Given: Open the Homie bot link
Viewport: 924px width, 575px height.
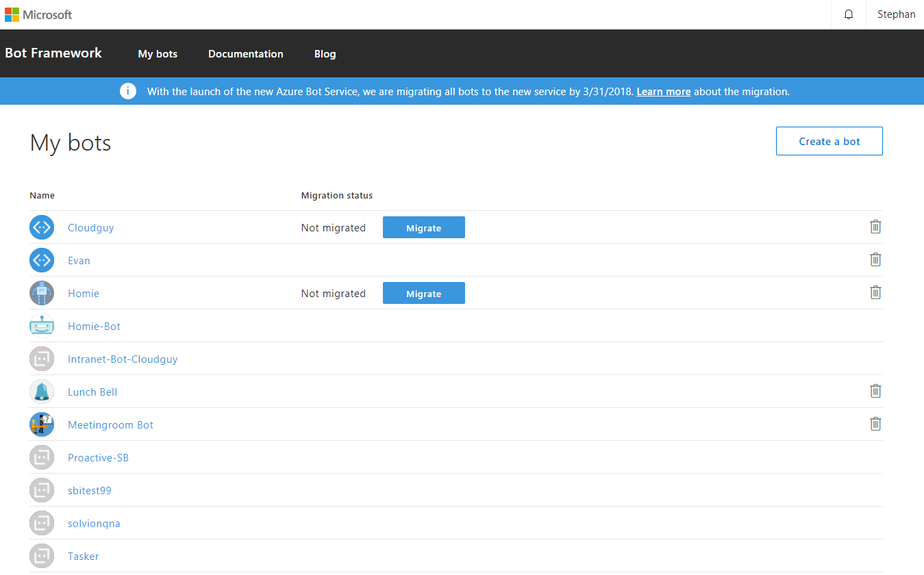Looking at the screenshot, I should click(84, 294).
